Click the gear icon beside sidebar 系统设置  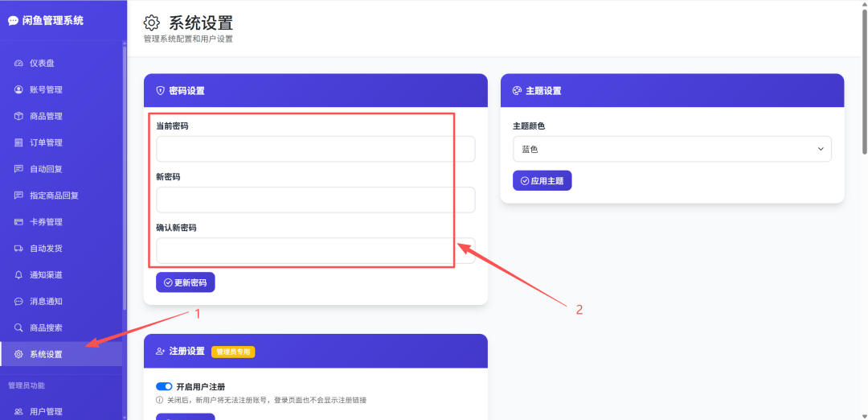tap(18, 355)
